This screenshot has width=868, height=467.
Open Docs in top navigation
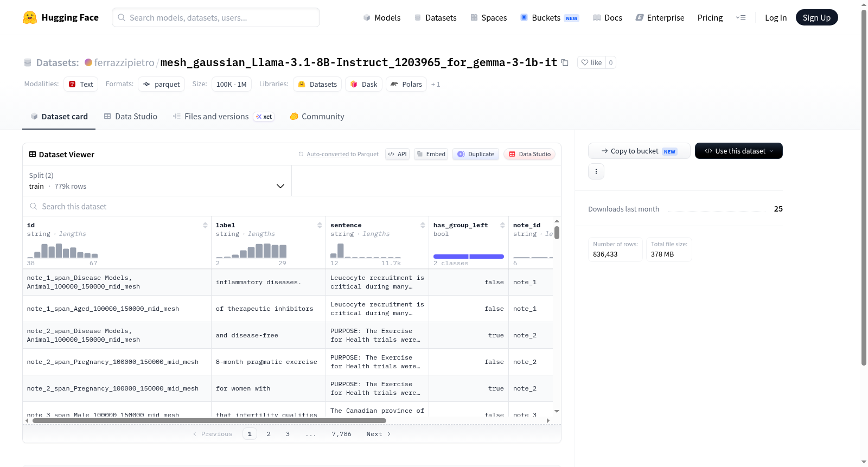pos(608,17)
